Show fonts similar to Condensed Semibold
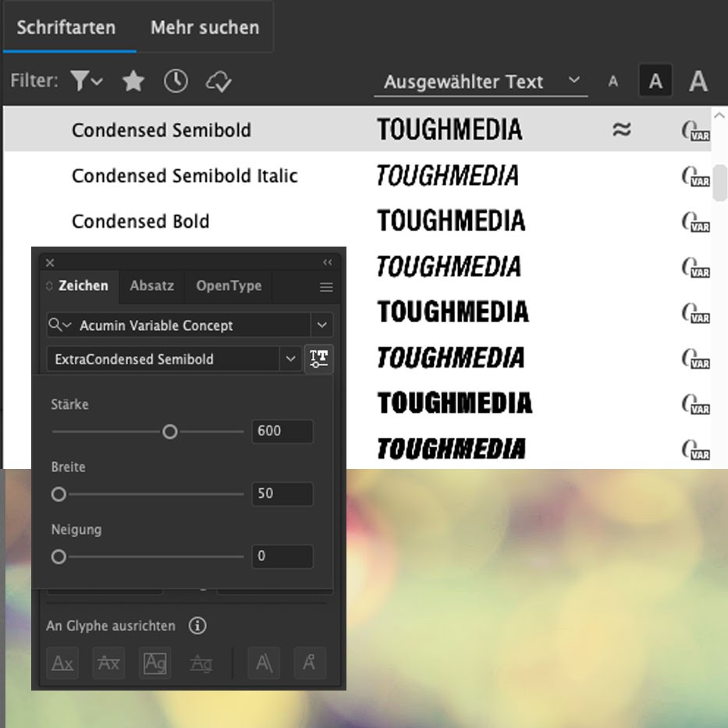Image resolution: width=728 pixels, height=728 pixels. coord(621,130)
